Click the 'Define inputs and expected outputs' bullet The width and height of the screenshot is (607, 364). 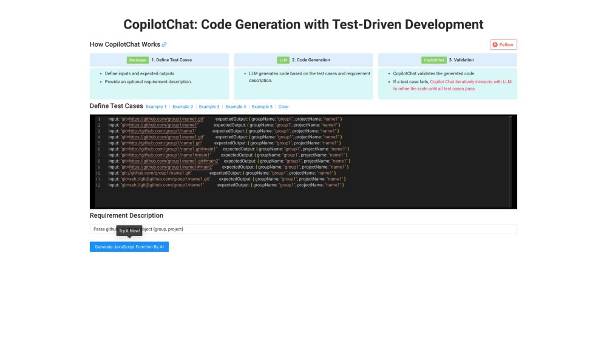click(x=140, y=73)
